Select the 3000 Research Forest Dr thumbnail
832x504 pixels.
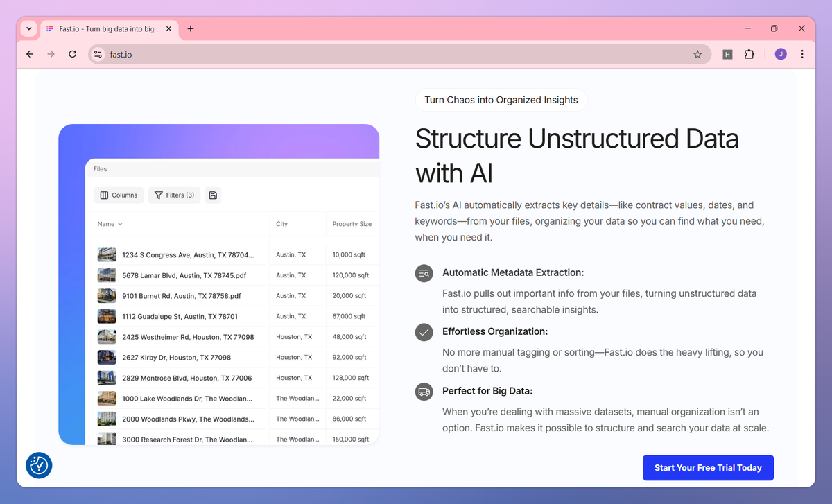point(107,440)
